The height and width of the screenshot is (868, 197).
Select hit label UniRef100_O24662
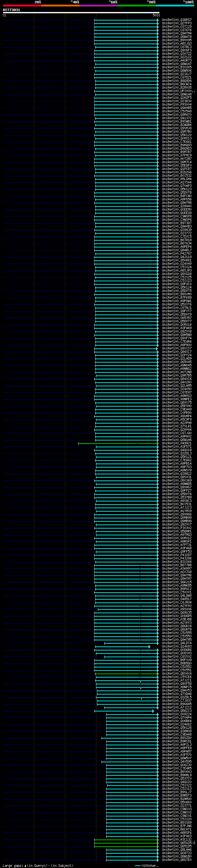176,724
